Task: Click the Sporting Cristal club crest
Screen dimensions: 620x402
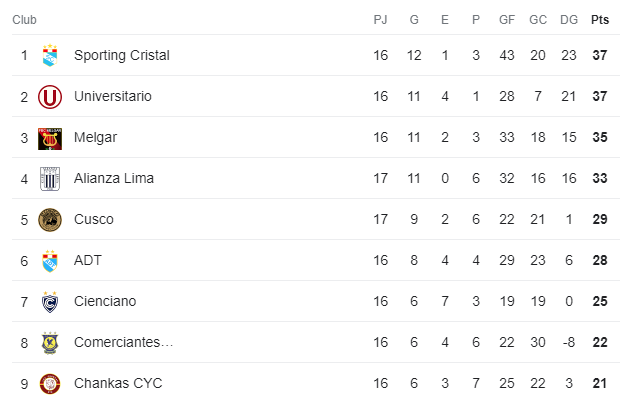Action: click(x=50, y=56)
